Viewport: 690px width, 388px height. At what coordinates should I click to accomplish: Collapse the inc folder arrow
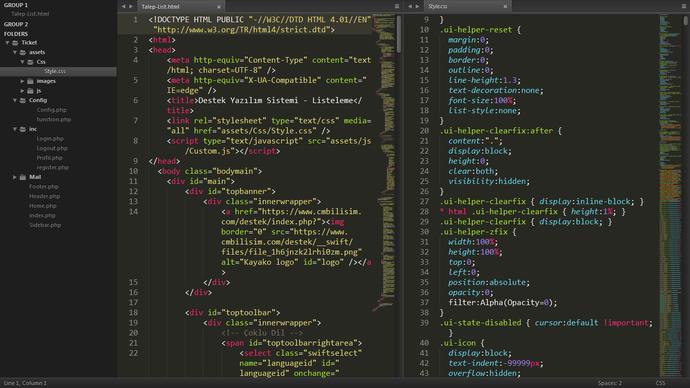(x=15, y=129)
